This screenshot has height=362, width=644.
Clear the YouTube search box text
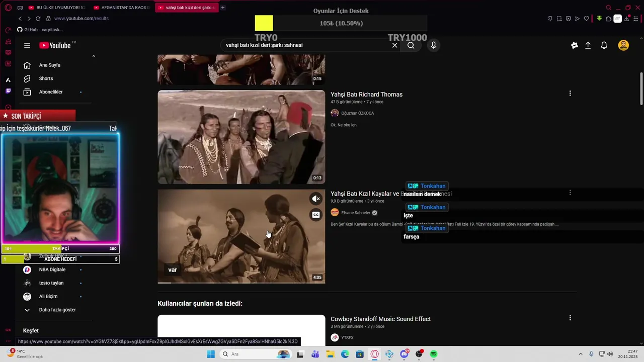click(395, 45)
